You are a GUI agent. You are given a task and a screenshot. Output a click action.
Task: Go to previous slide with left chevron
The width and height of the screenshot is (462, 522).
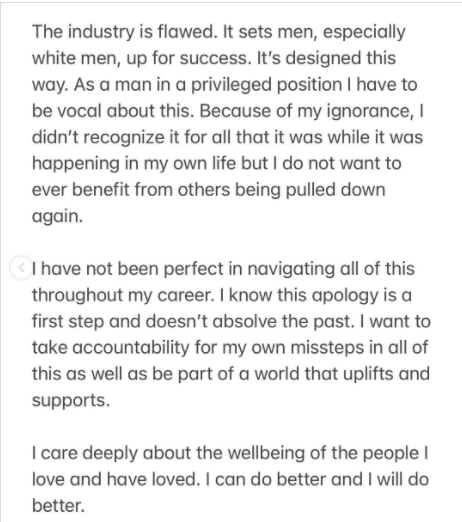[x=21, y=268]
